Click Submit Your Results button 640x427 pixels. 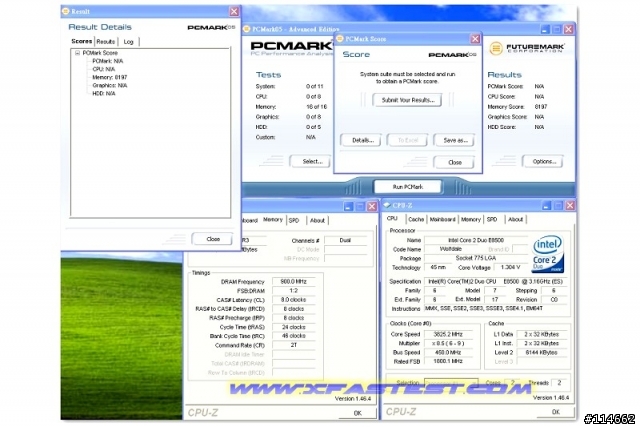pos(407,100)
